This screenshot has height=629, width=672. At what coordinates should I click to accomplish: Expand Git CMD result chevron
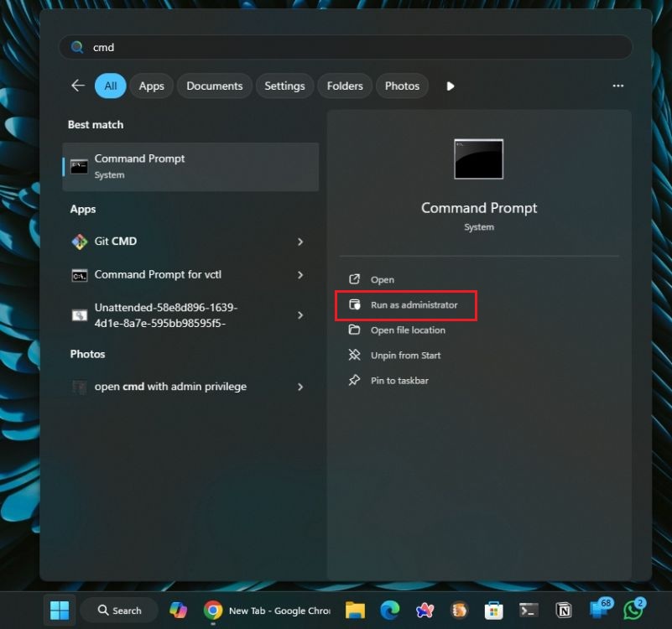tap(300, 242)
